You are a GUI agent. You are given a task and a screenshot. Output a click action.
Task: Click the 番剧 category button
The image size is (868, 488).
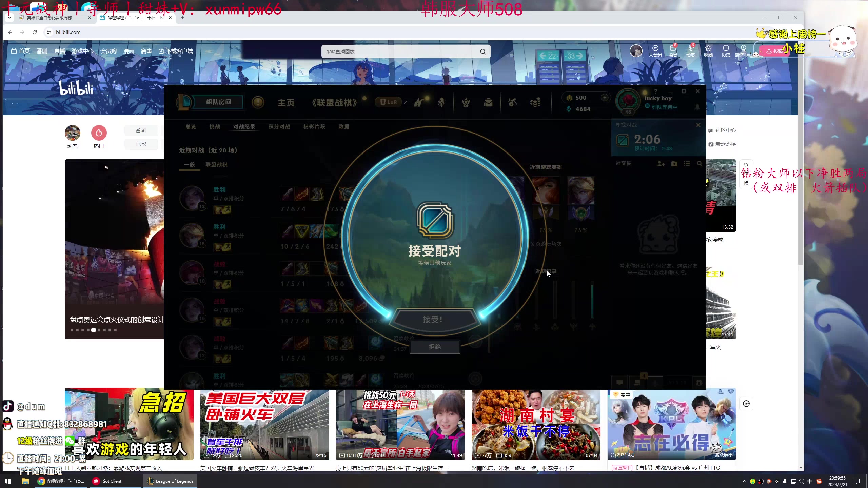coord(141,130)
